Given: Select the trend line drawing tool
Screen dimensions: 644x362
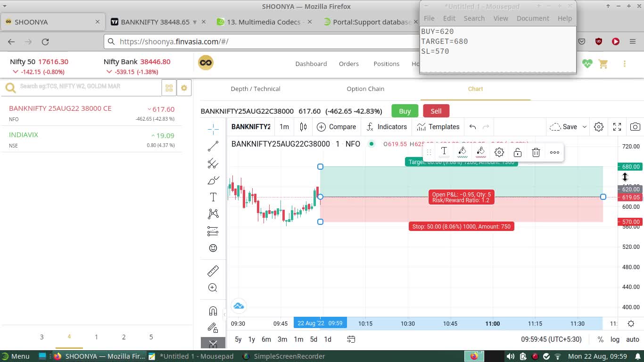Looking at the screenshot, I should 213,146.
